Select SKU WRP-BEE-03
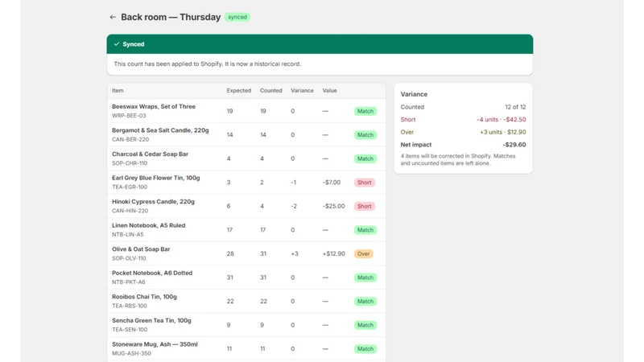The image size is (644, 362). tap(129, 116)
